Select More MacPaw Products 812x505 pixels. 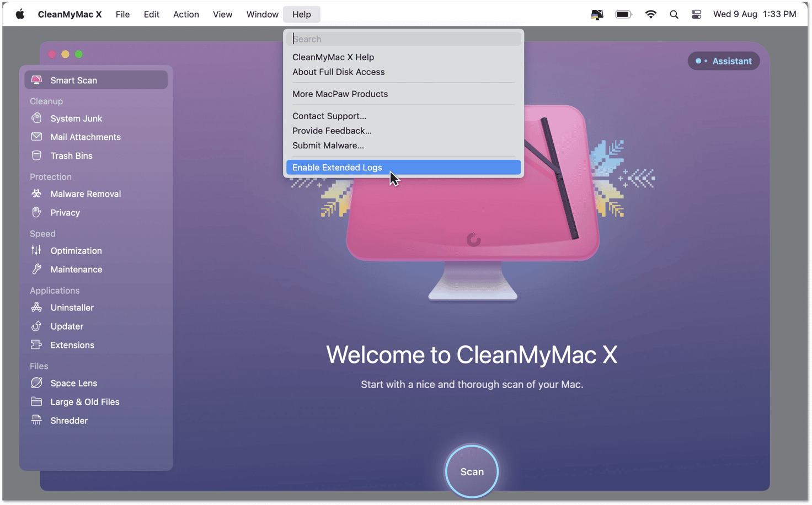[x=403, y=94]
